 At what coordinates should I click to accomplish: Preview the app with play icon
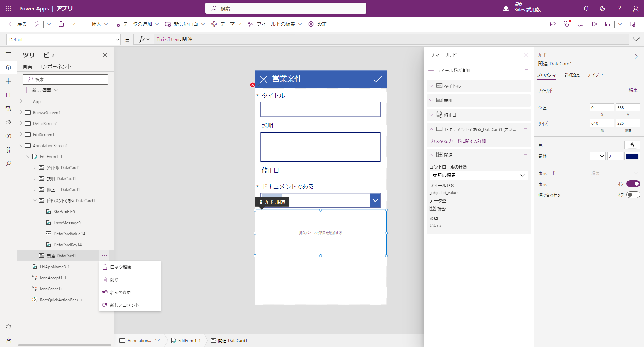(x=594, y=24)
